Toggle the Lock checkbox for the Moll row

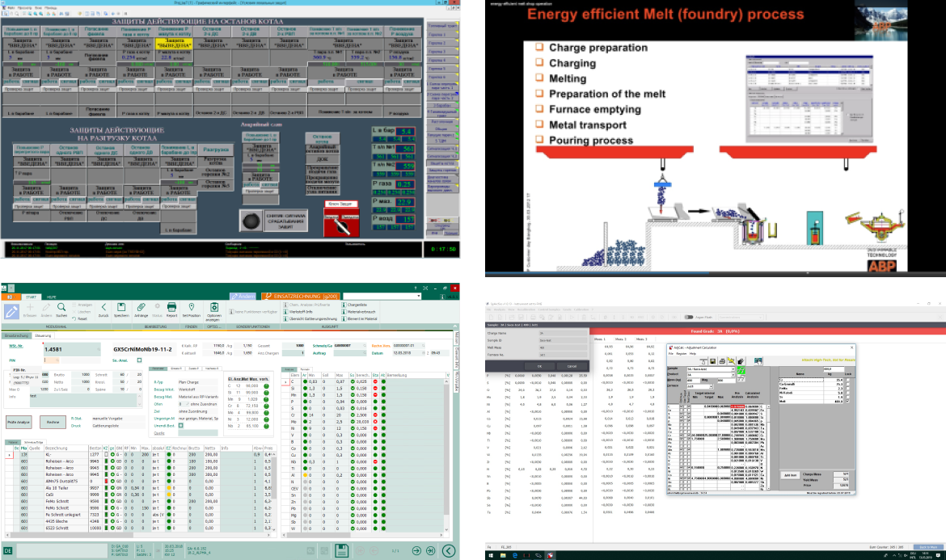(847, 401)
